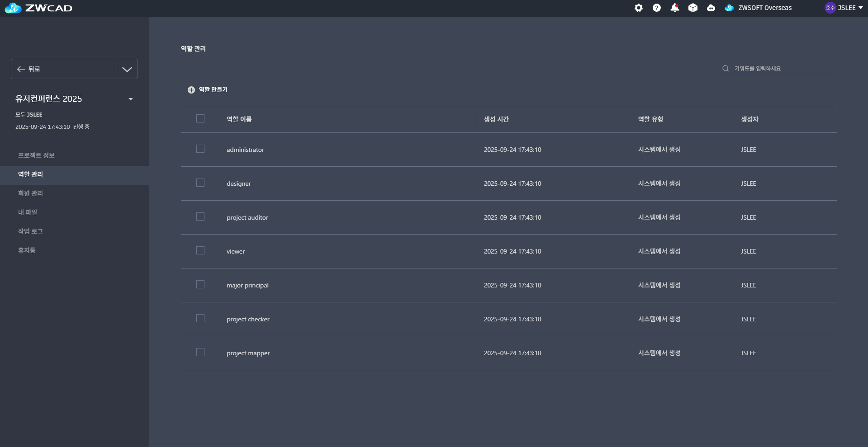Image resolution: width=868 pixels, height=447 pixels.
Task: Click the JSLEE user avatar
Action: (830, 8)
